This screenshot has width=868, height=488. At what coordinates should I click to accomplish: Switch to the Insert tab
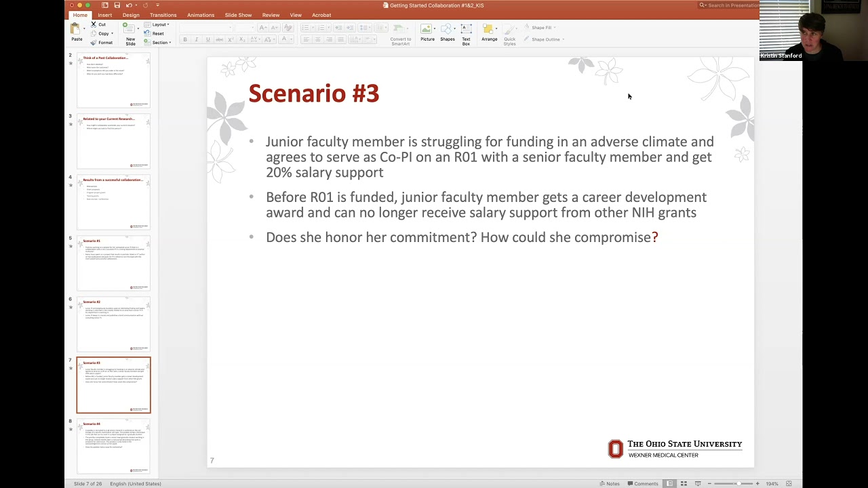(x=104, y=15)
